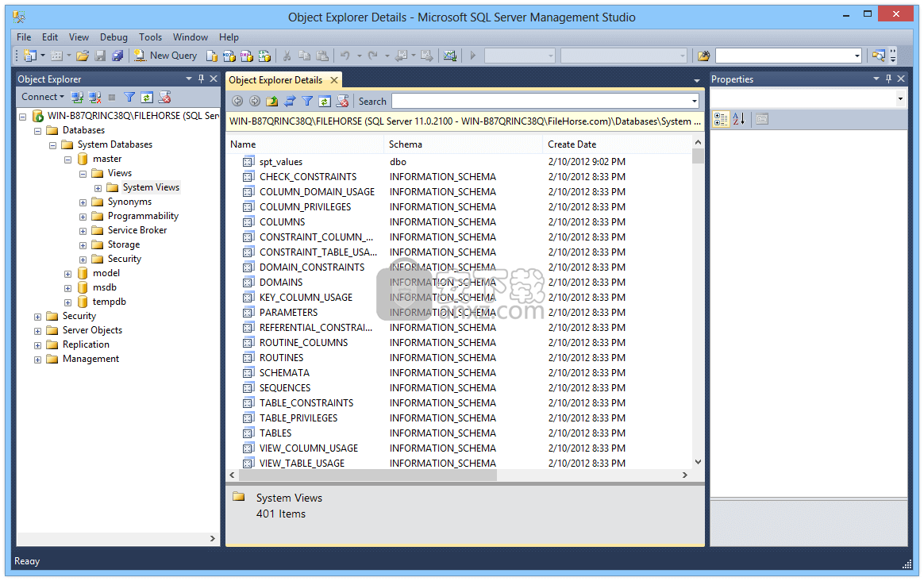This screenshot has height=581, width=924.
Task: Open the Help menu
Action: 229,37
